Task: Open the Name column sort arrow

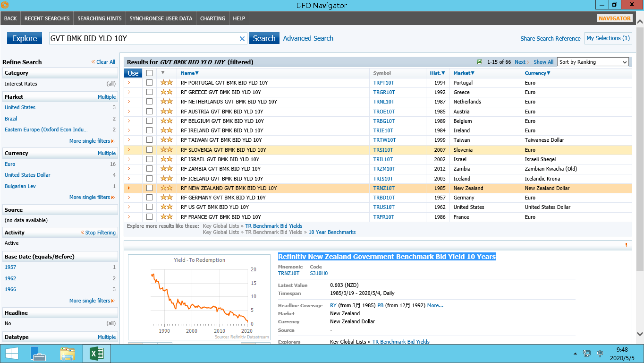Action: (197, 73)
